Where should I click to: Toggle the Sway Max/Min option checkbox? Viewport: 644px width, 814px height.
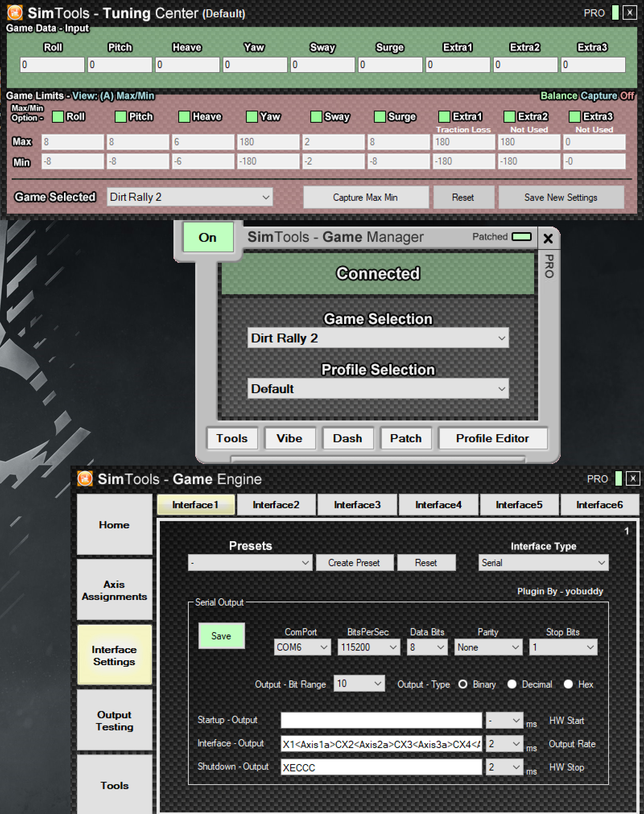pyautogui.click(x=316, y=117)
